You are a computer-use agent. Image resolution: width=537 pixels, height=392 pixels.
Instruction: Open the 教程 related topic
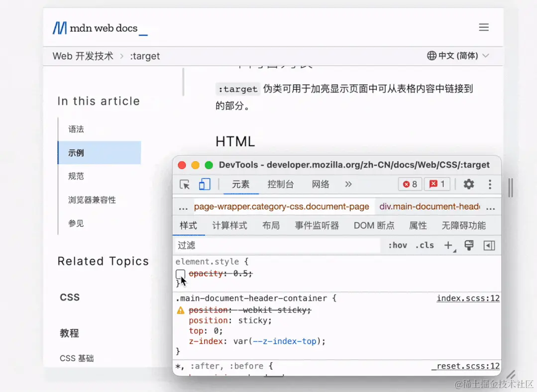[69, 333]
